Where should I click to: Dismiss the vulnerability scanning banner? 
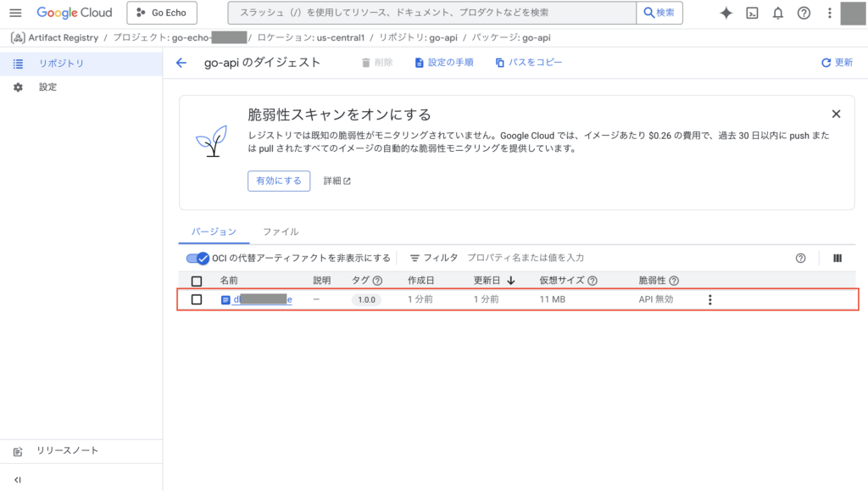pos(836,114)
